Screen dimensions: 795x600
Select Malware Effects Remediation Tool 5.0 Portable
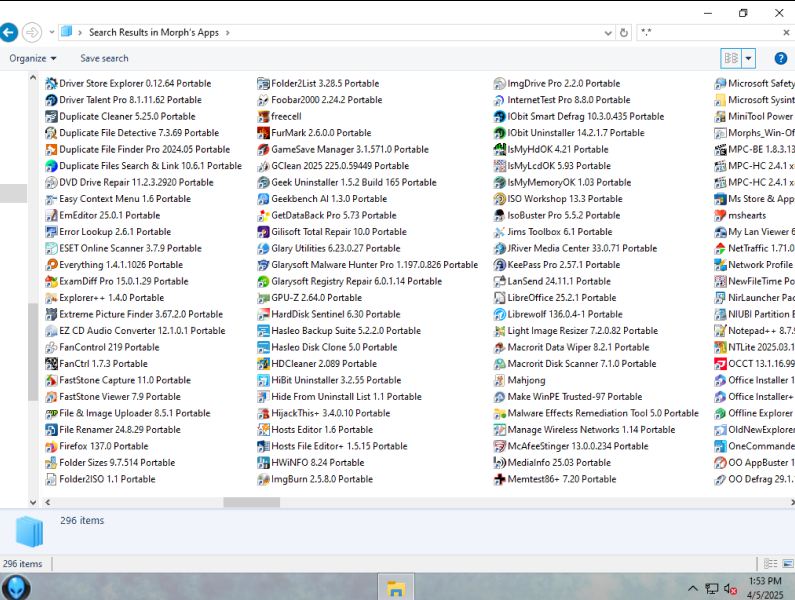tap(596, 413)
